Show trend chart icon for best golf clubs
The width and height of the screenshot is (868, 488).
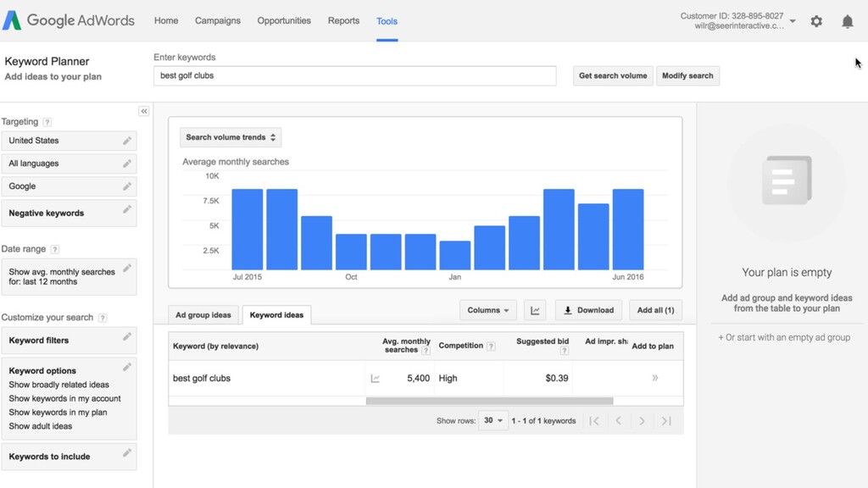tap(375, 379)
